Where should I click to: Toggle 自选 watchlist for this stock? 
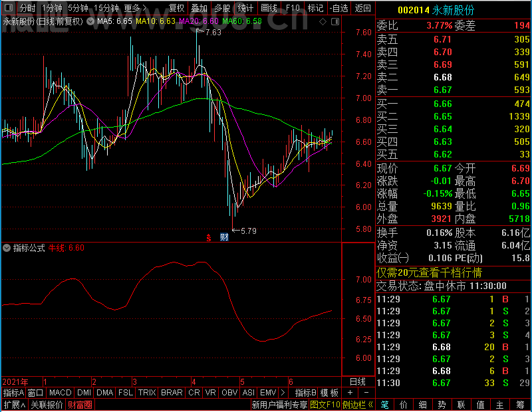pyautogui.click(x=339, y=8)
